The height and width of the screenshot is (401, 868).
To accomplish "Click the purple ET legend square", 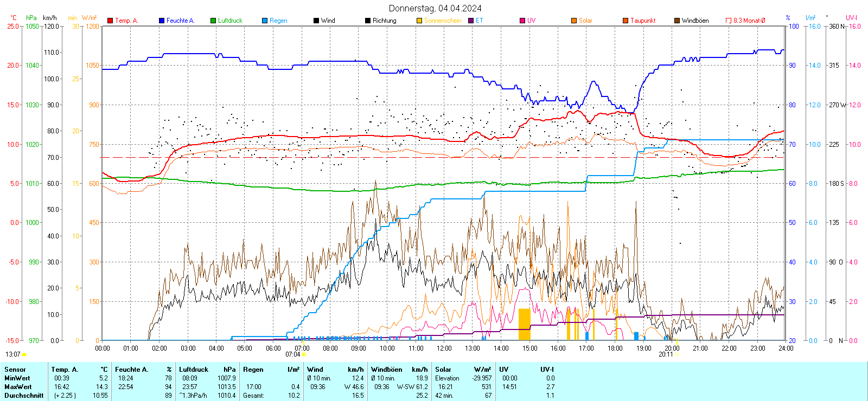I will [x=471, y=21].
